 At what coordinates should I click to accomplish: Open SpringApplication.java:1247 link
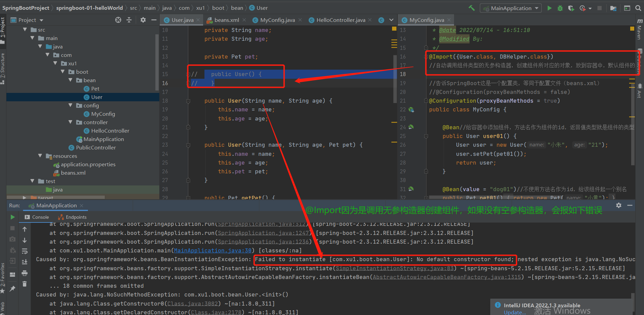tap(263, 233)
